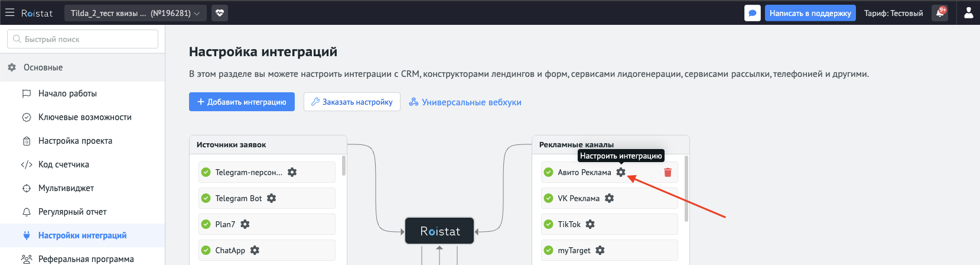Open settings gear for Plan7

click(245, 224)
